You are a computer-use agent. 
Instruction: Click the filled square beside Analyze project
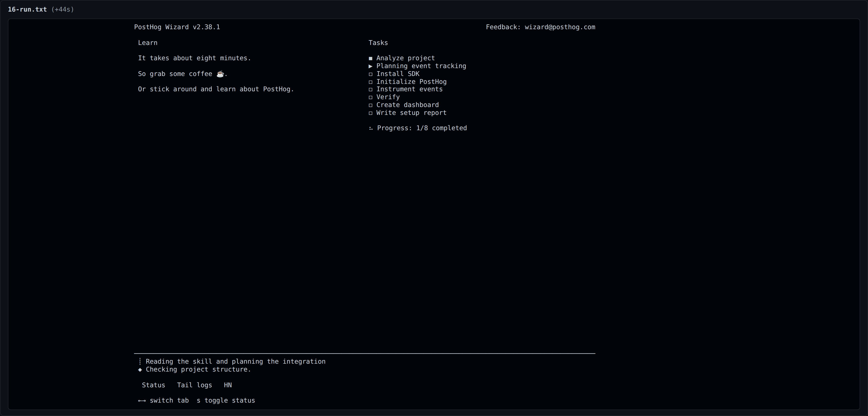(x=371, y=58)
